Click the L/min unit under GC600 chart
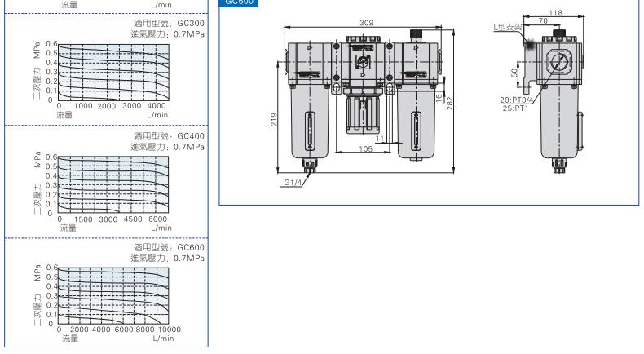Screen dimensions: 644x354 (x=164, y=339)
